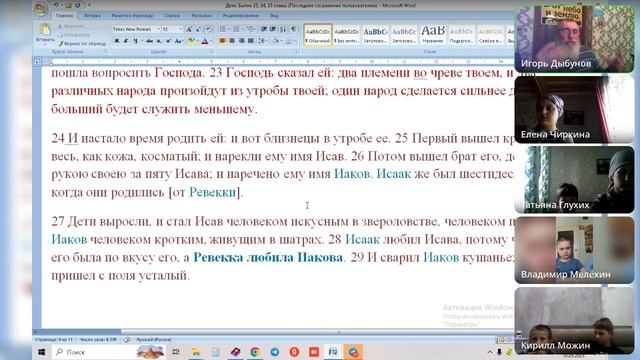This screenshot has height=360, width=640.
Task: Open the Change Case (Аа) dropdown
Action: pos(179,41)
